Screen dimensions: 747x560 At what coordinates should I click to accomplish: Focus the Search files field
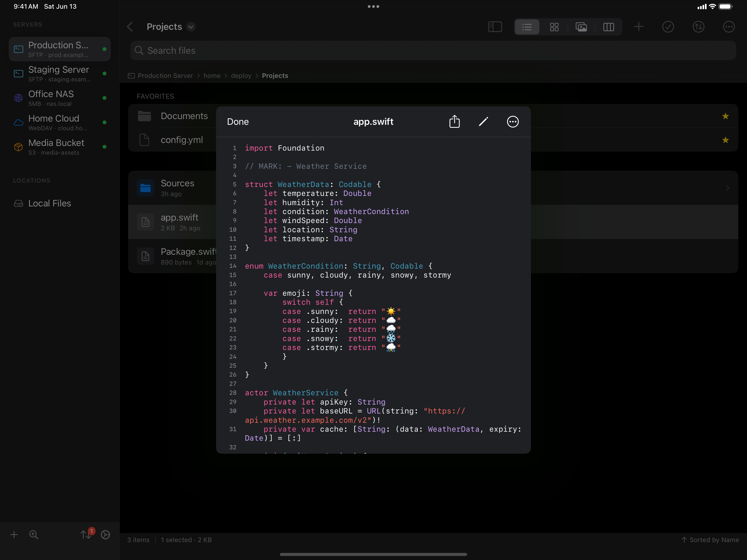433,51
